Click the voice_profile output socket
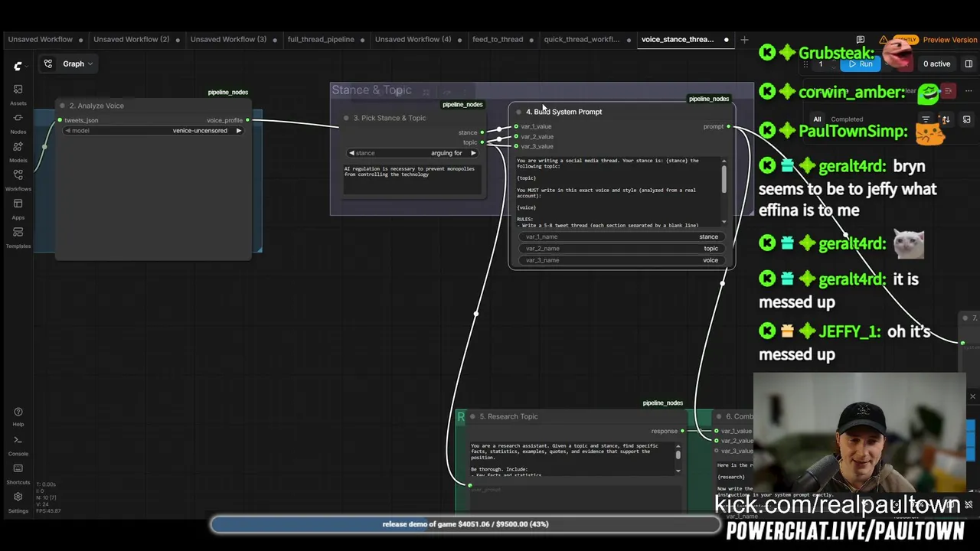The height and width of the screenshot is (551, 980). (247, 120)
